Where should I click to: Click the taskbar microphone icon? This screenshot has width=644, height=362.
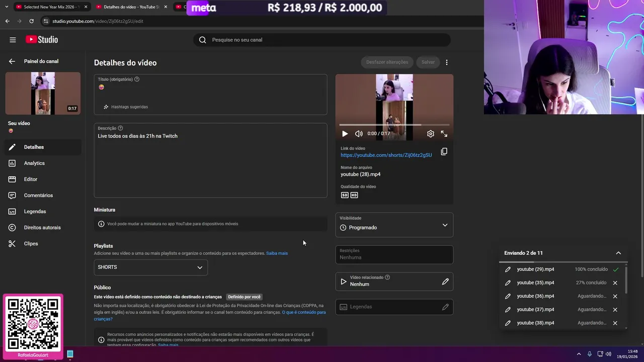[x=590, y=354]
